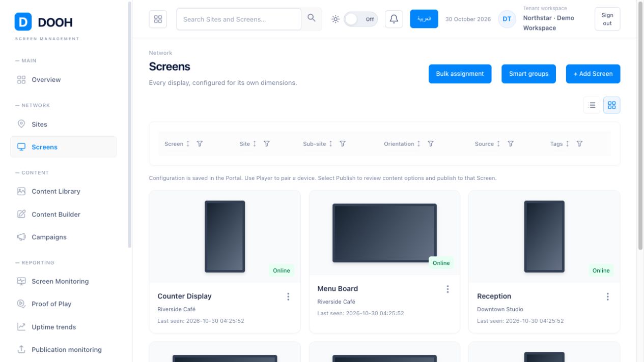Open Content Library page
Image resolution: width=644 pixels, height=362 pixels.
coord(63,192)
